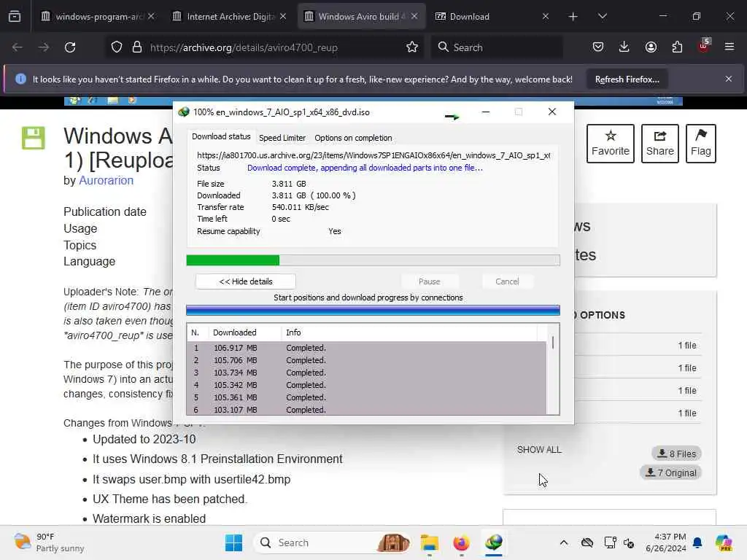Click SHOW ALL download options
This screenshot has width=747, height=560.
point(539,450)
